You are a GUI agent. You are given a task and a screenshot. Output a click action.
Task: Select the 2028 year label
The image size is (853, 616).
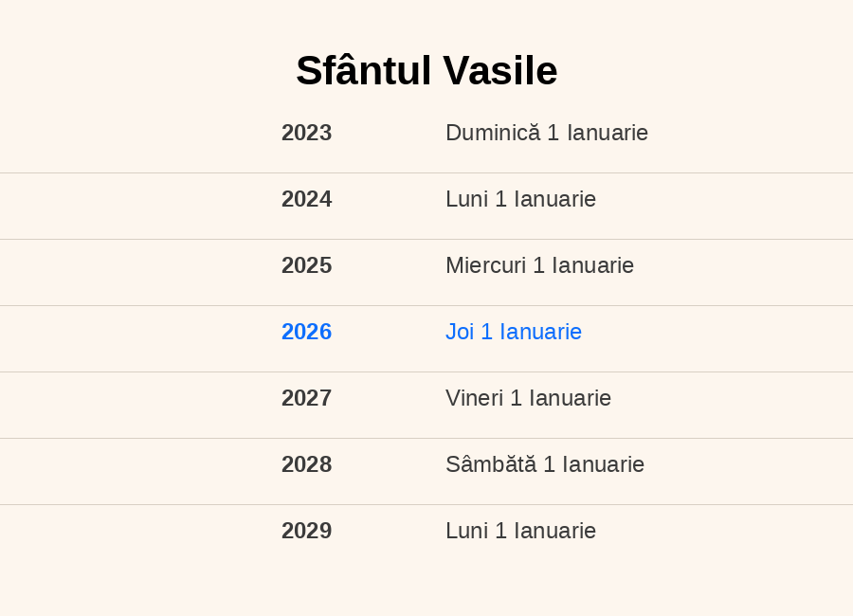coord(306,464)
